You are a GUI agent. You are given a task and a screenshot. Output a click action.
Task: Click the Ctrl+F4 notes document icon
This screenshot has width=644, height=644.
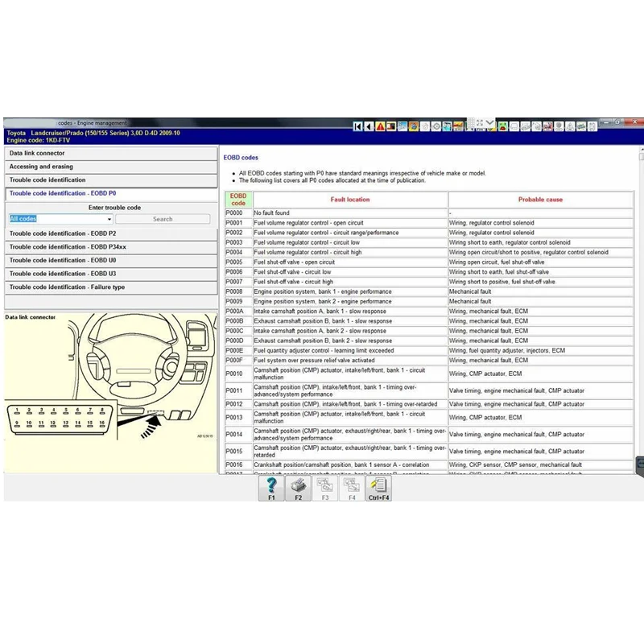pyautogui.click(x=378, y=489)
